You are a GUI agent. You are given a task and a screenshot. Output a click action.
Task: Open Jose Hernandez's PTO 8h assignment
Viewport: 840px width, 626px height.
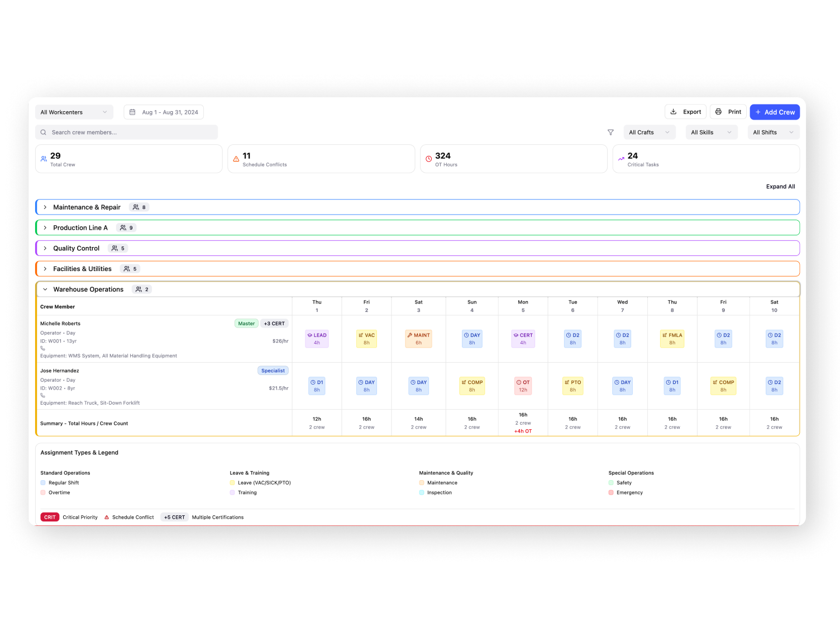point(572,386)
